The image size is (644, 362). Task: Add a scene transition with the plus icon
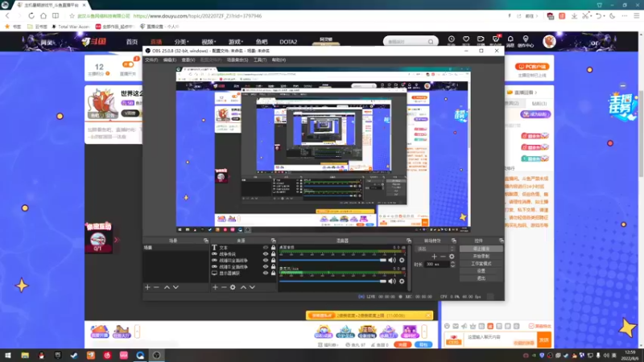click(x=434, y=257)
